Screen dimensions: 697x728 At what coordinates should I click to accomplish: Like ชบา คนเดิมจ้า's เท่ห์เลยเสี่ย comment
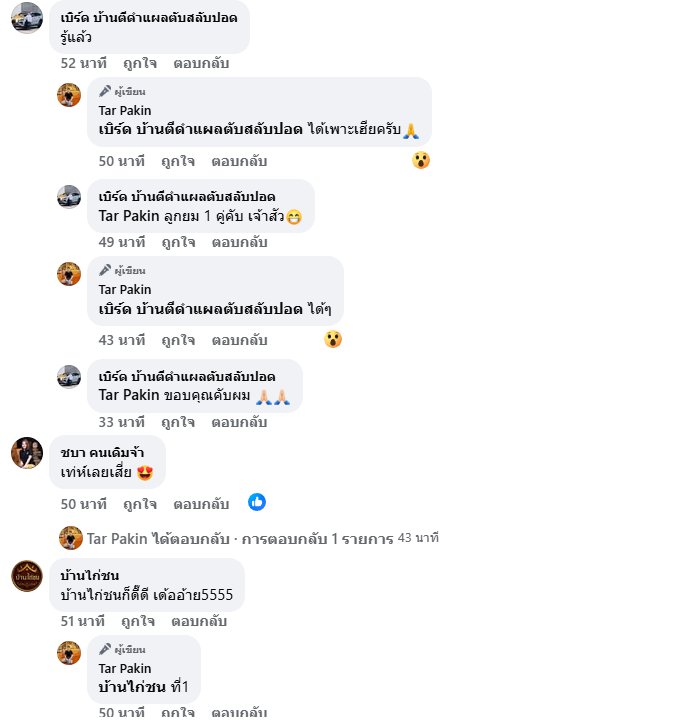(x=140, y=504)
